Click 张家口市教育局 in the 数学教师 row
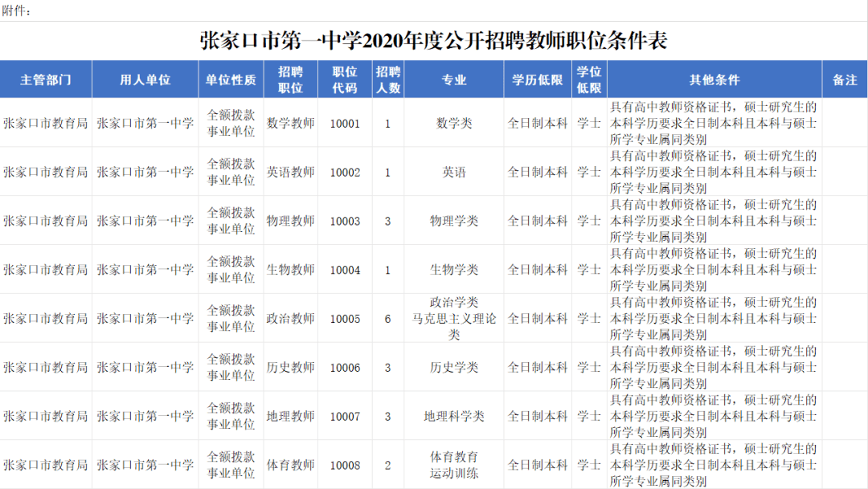The height and width of the screenshot is (489, 868). (45, 123)
